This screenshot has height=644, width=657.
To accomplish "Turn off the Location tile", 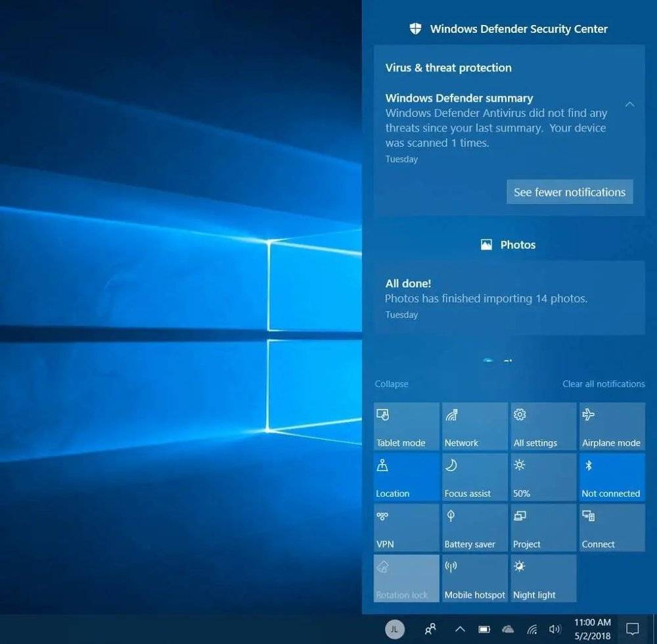I will 406,477.
